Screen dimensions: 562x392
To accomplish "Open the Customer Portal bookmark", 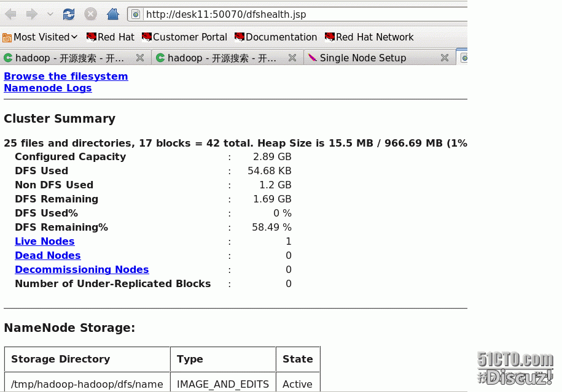I will (x=184, y=37).
